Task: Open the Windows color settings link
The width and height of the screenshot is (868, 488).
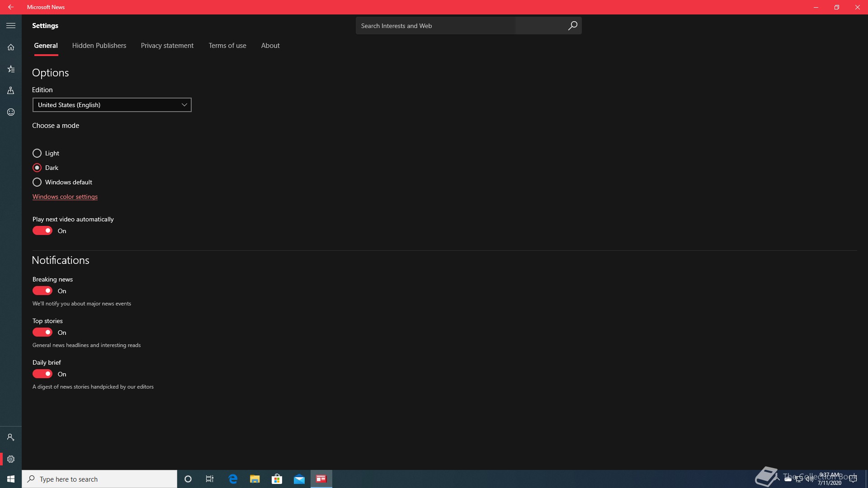Action: click(x=65, y=197)
